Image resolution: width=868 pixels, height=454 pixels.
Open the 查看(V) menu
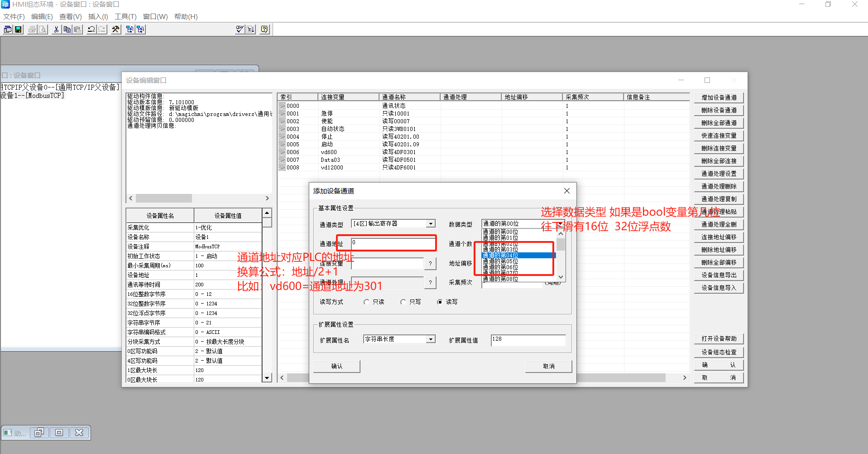(x=71, y=17)
